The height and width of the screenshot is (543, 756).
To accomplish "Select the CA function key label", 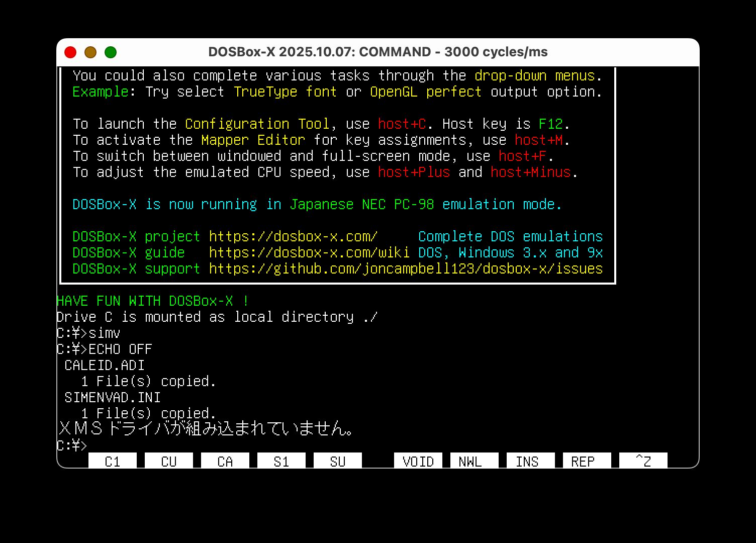I will tap(225, 461).
